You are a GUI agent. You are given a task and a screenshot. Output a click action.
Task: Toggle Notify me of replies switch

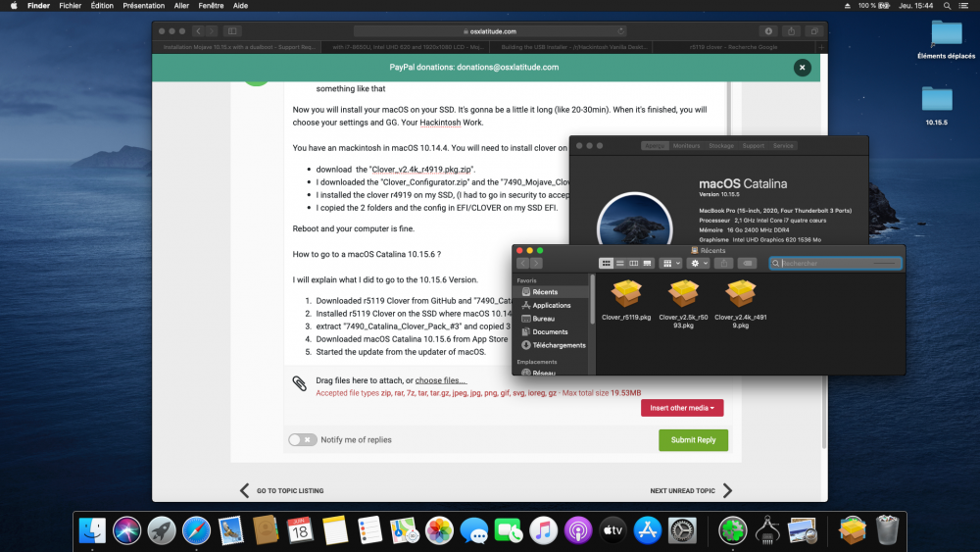tap(303, 440)
